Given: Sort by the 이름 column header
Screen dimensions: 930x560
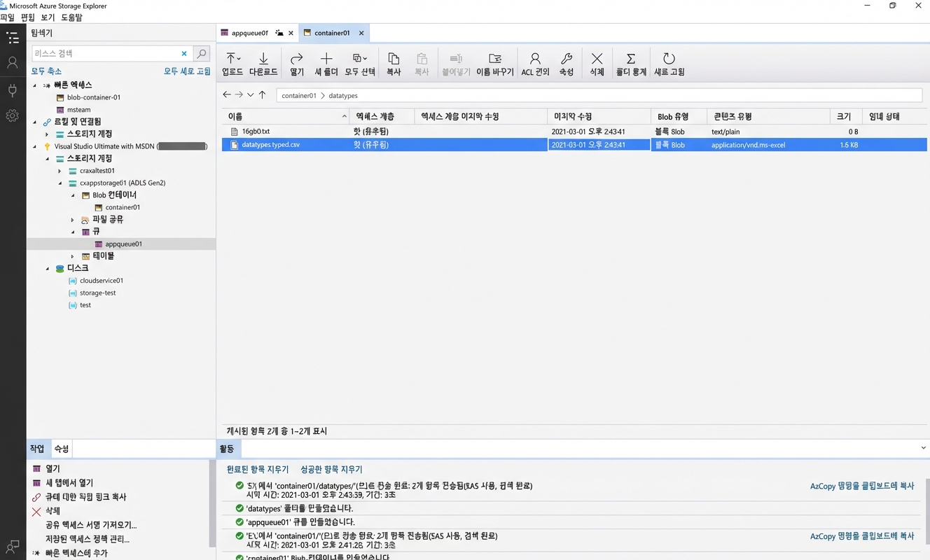Looking at the screenshot, I should click(286, 116).
